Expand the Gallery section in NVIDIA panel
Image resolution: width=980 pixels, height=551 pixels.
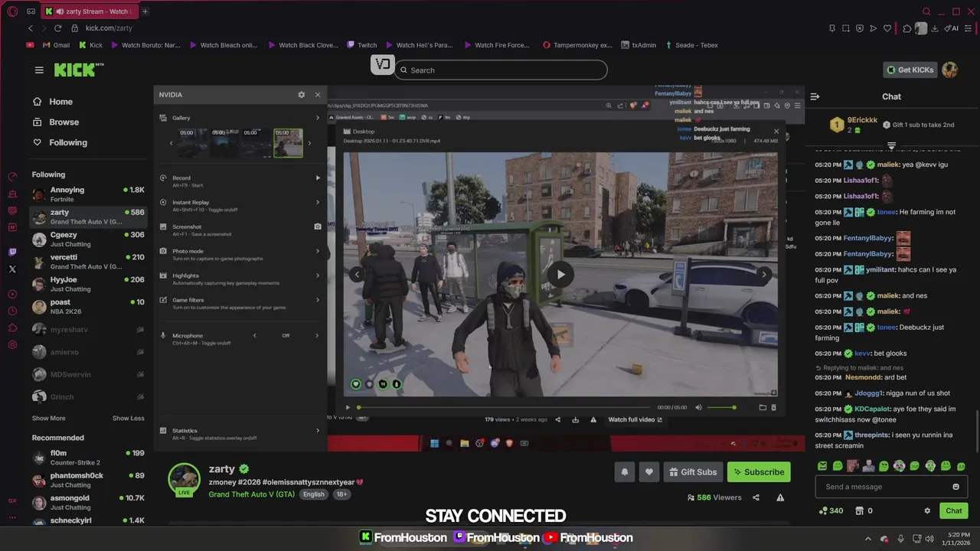[x=318, y=118]
